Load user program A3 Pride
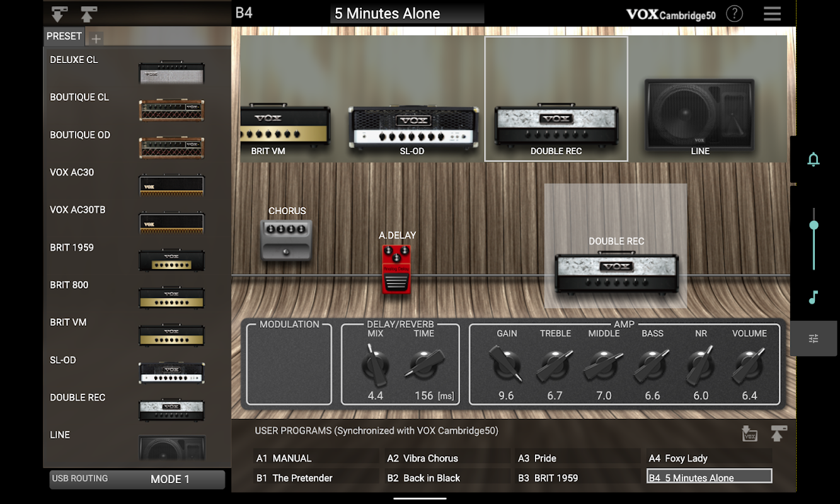 579,458
